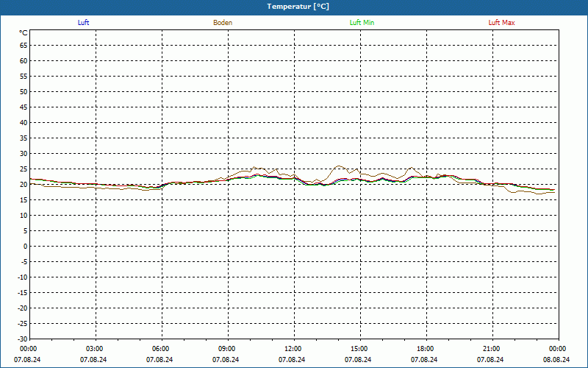
Task: Click the 30 value on temperature axis
Action: (24, 154)
